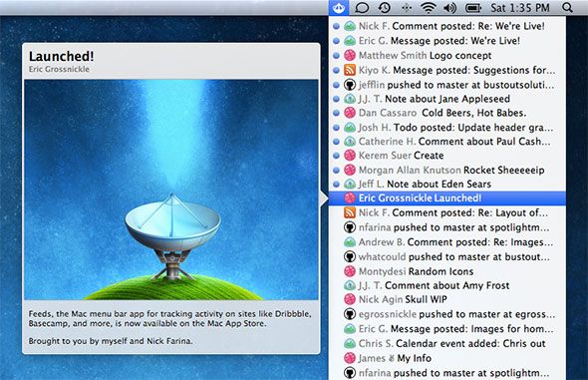Click the 'Brought to you by myself' line
The image size is (588, 380).
click(111, 341)
